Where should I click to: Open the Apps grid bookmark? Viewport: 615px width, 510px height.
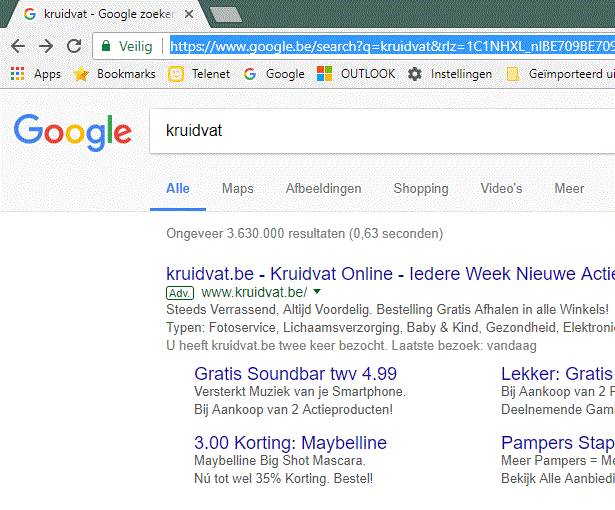point(35,74)
